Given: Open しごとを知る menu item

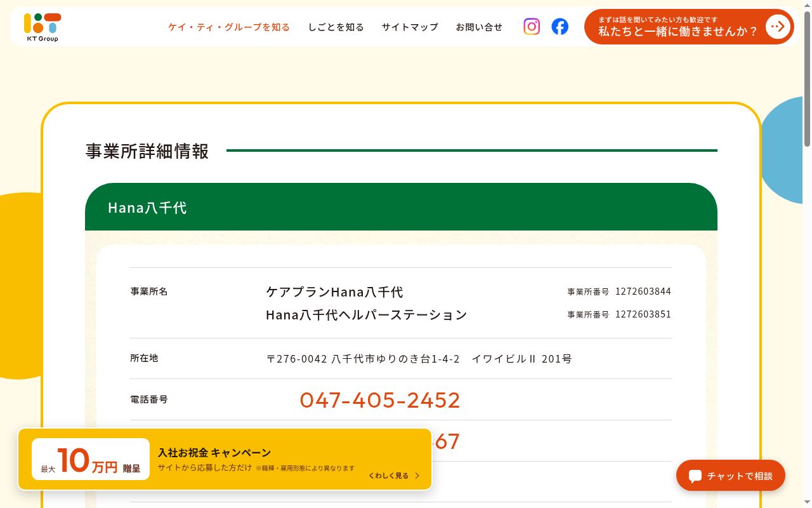Looking at the screenshot, I should click(336, 27).
